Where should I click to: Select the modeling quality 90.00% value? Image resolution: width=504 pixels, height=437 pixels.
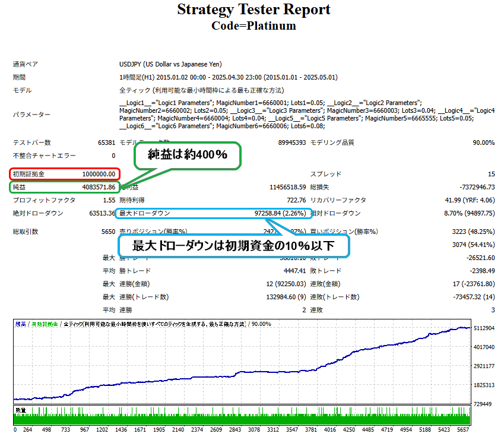(x=484, y=142)
